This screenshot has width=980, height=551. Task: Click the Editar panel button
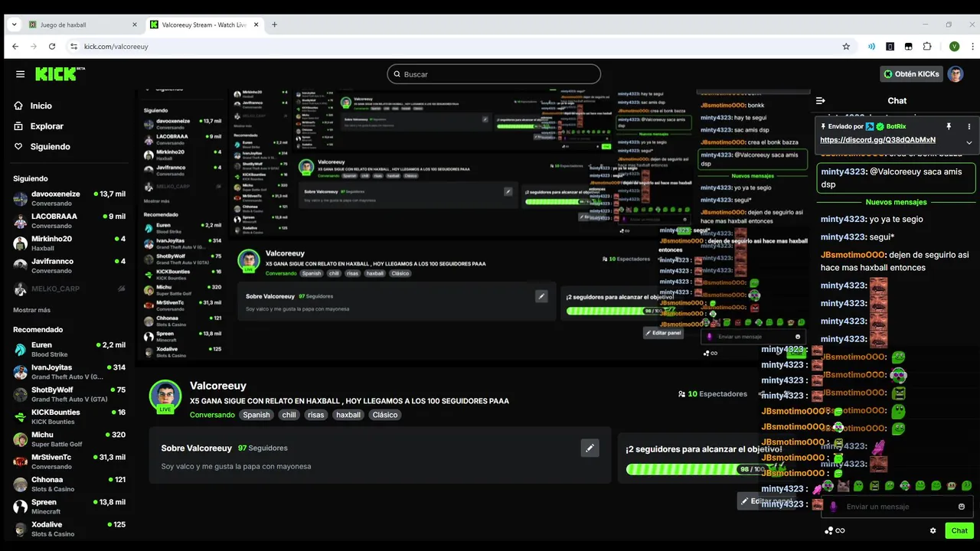766,501
